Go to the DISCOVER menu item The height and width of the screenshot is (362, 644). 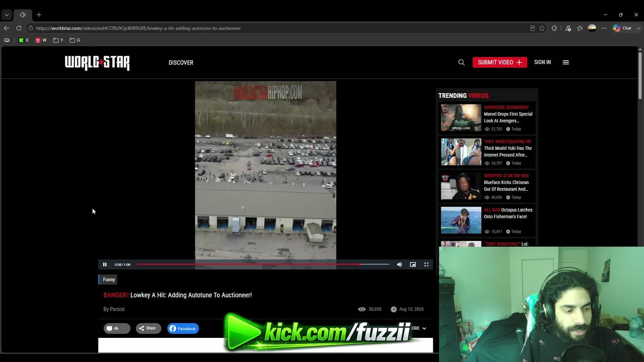pyautogui.click(x=181, y=63)
